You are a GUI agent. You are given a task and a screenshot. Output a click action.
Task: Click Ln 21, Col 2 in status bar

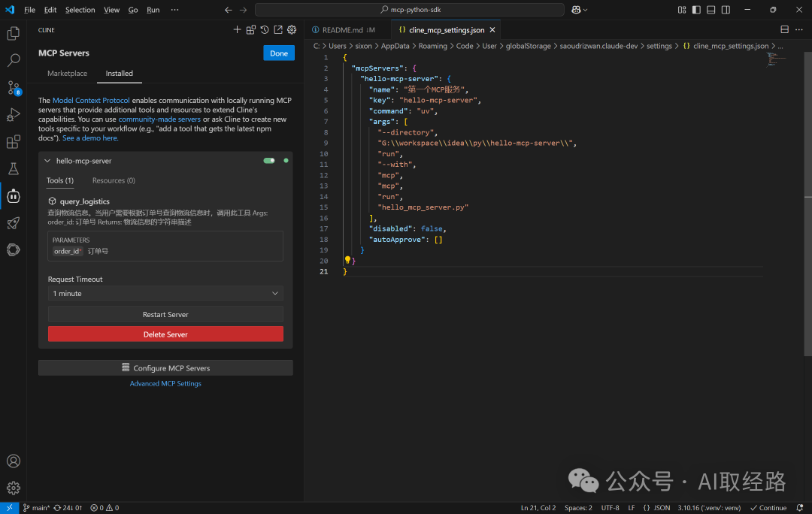coord(538,508)
